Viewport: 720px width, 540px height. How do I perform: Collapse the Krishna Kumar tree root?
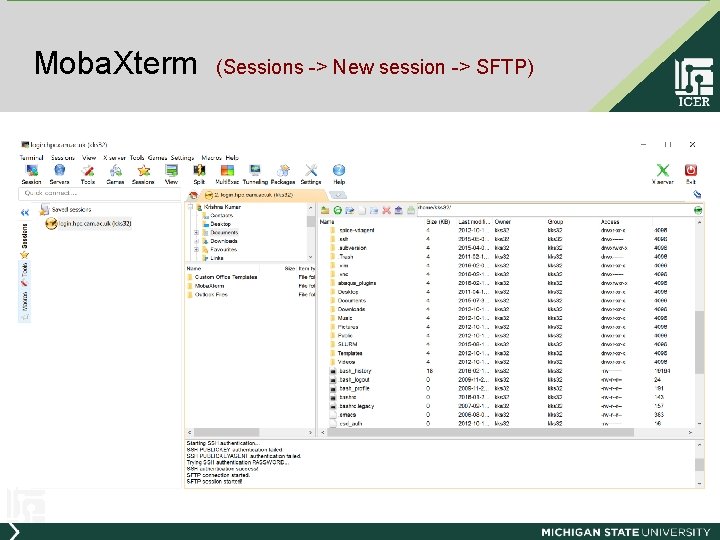coord(190,207)
